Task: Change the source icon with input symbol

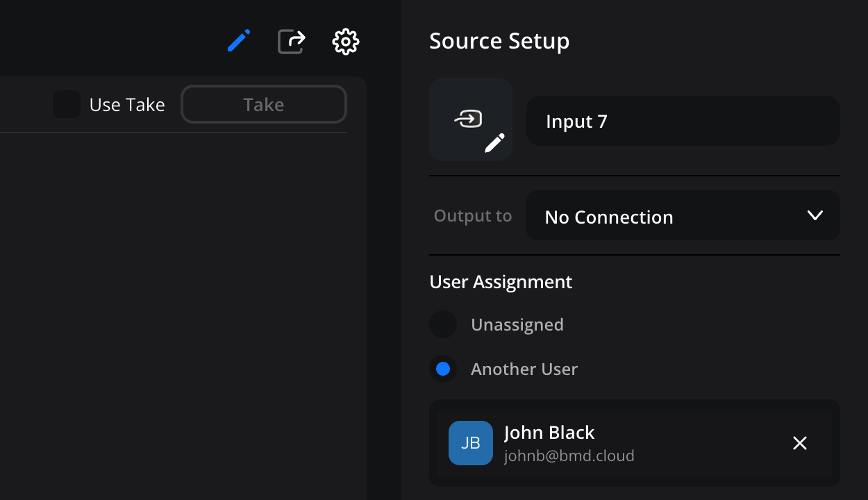Action: click(471, 119)
